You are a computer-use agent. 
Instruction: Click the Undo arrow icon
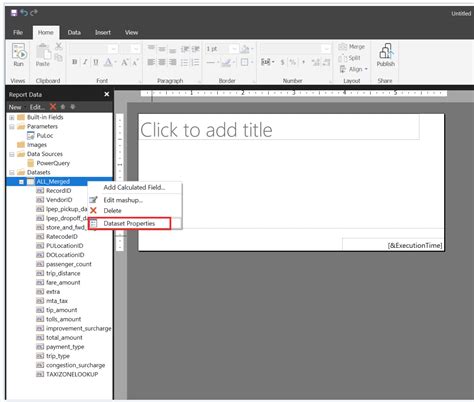click(24, 13)
